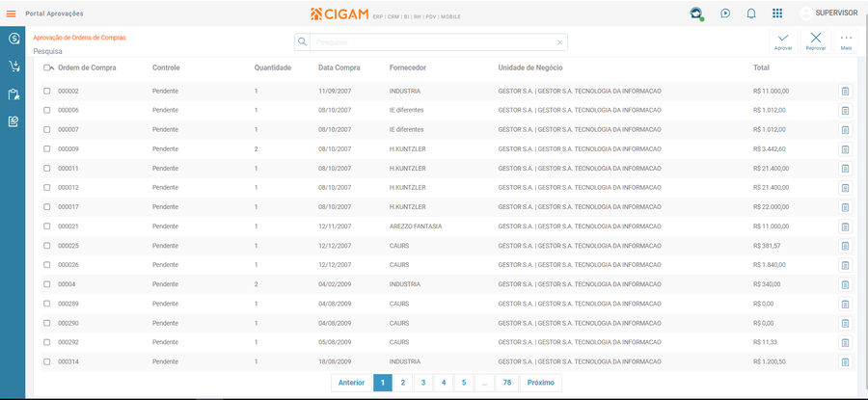This screenshot has width=868, height=400.
Task: Open details icon for order 000026
Action: click(x=845, y=266)
